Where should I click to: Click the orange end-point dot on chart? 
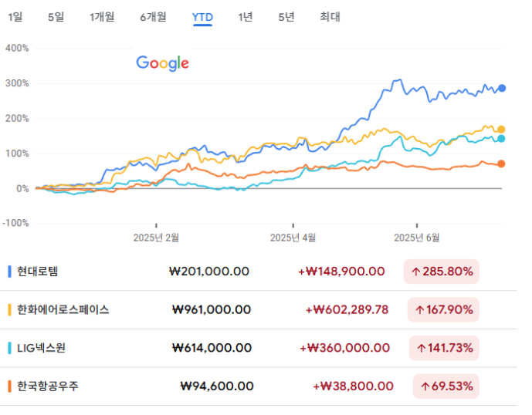501,164
